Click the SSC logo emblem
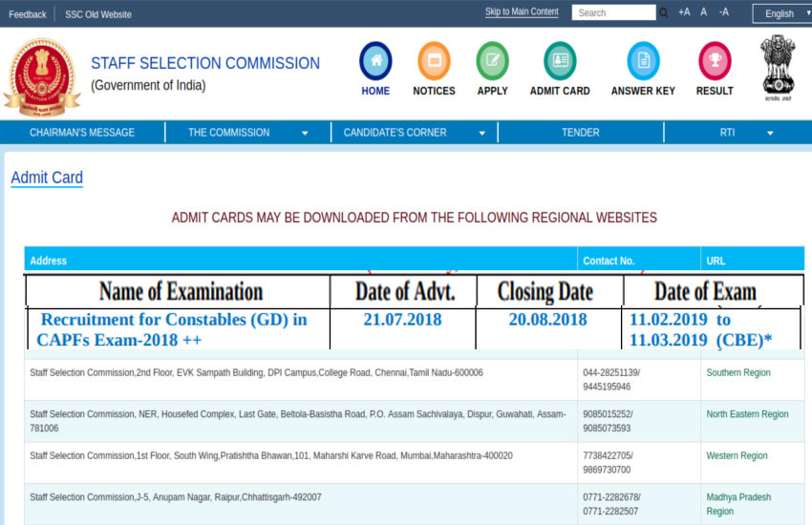The height and width of the screenshot is (525, 812). point(42,76)
